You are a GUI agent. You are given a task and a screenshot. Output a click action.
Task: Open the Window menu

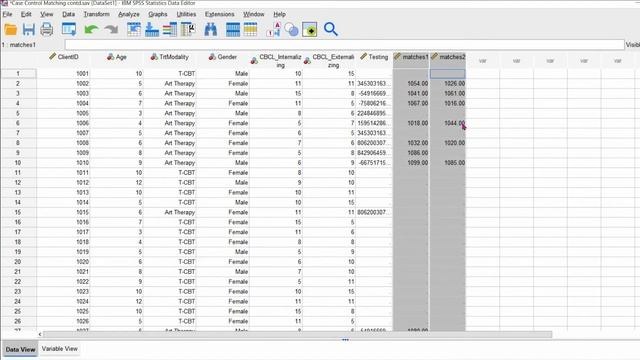(x=253, y=14)
